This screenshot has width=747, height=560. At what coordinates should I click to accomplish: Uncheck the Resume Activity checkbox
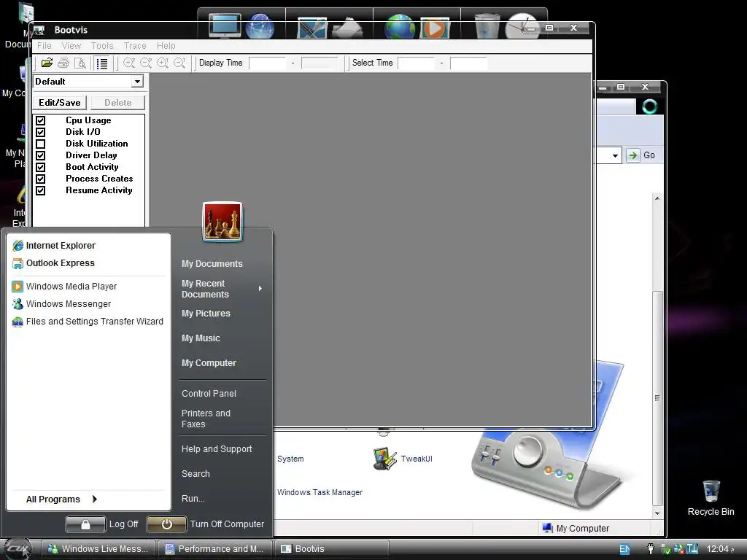click(41, 190)
